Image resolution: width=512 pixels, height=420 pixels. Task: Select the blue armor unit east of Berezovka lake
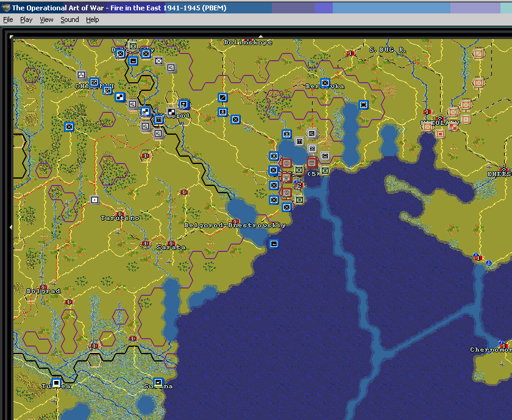tap(363, 105)
